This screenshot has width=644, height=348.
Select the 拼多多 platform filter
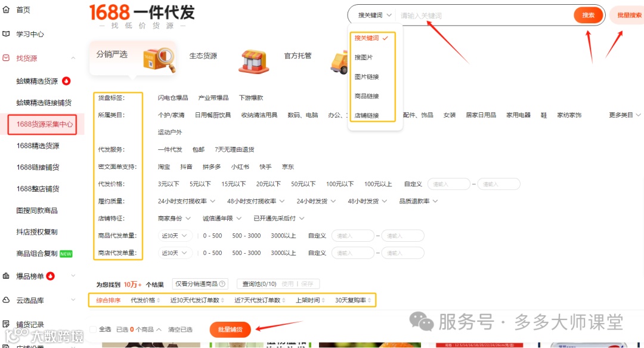click(x=212, y=167)
